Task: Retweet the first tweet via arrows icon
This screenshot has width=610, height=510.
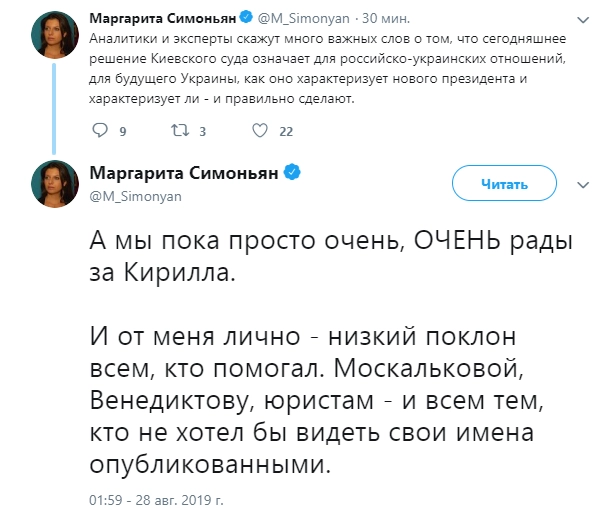Action: [179, 130]
